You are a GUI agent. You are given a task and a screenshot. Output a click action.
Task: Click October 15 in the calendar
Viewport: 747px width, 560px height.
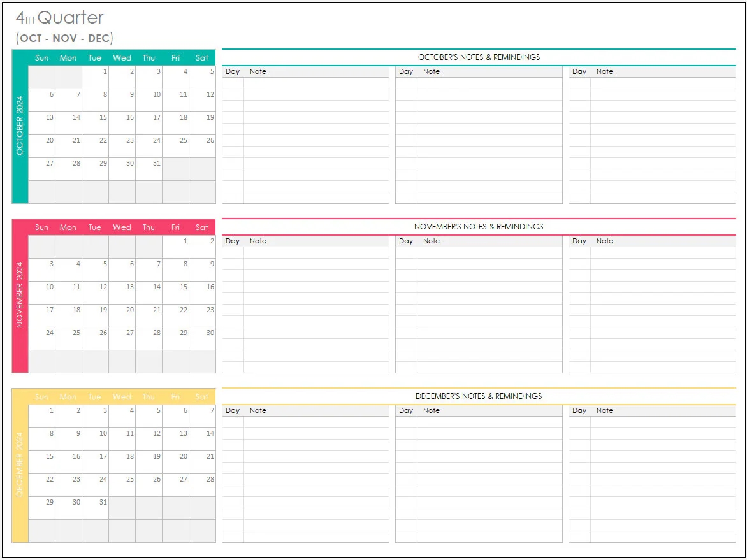pos(95,123)
